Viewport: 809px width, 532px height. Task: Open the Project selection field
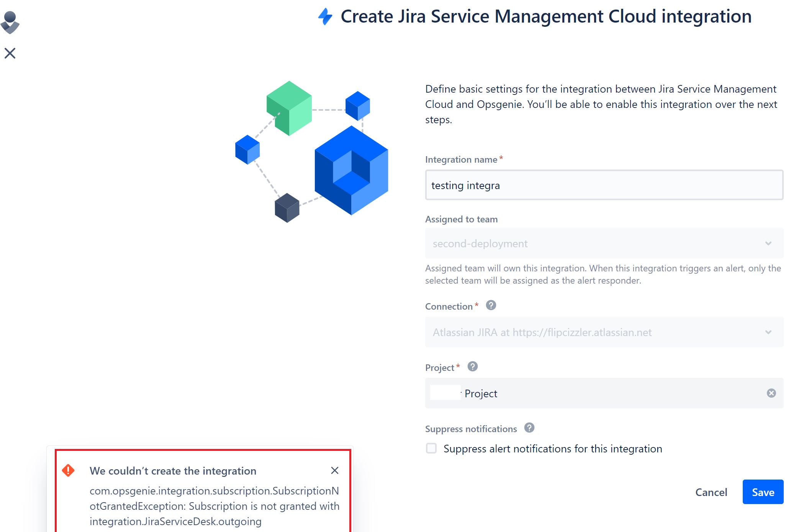604,393
